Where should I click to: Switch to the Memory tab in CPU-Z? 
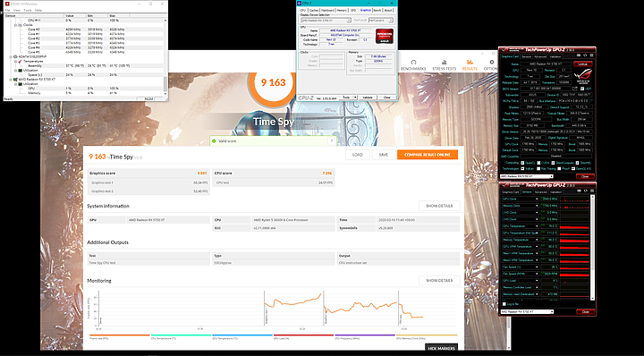(342, 10)
